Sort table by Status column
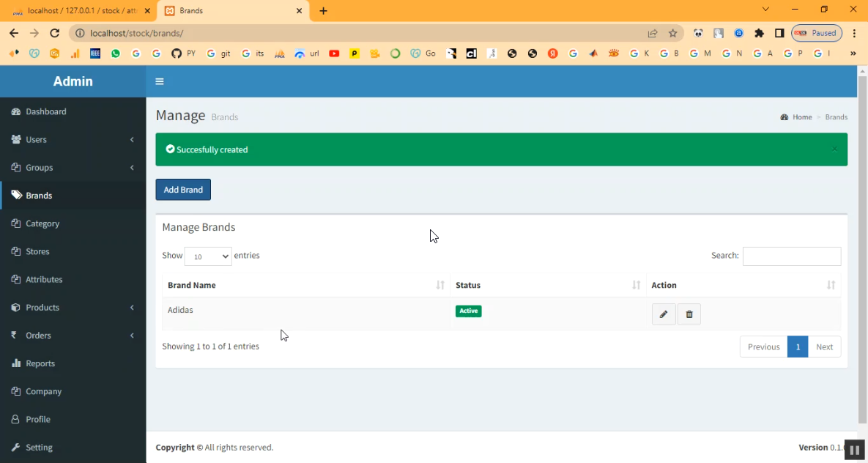 [x=548, y=285]
